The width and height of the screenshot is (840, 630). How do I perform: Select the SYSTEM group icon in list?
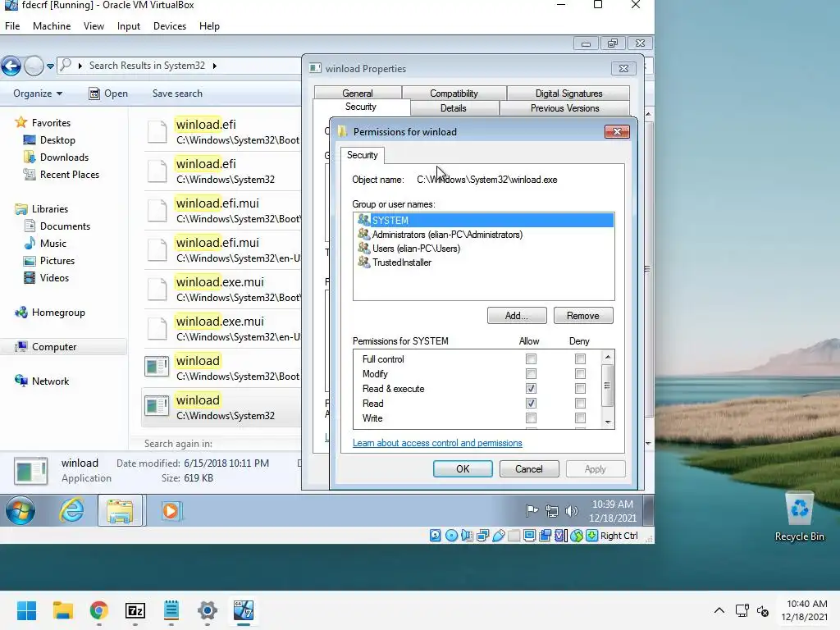tap(363, 220)
